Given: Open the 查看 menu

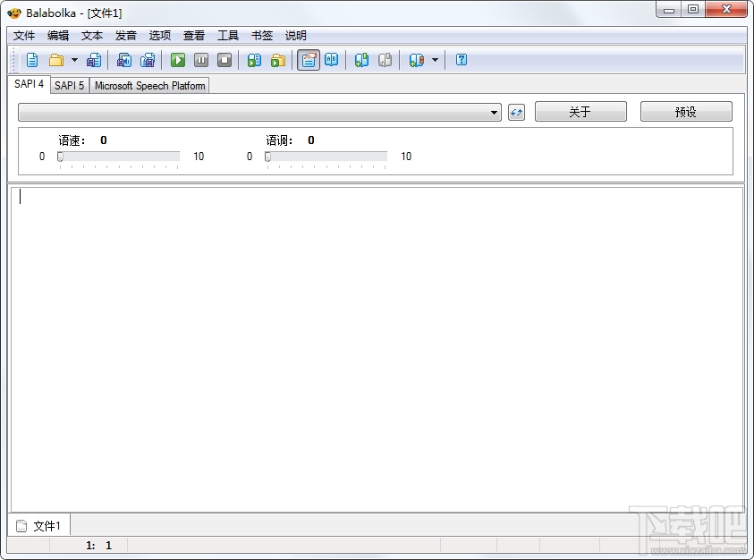Looking at the screenshot, I should click(x=194, y=36).
